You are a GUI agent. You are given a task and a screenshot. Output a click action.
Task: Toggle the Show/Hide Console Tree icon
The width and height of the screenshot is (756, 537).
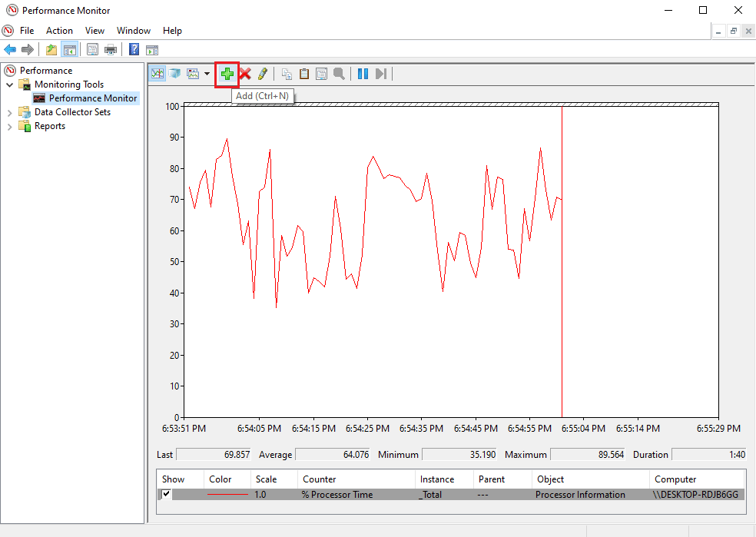[69, 49]
